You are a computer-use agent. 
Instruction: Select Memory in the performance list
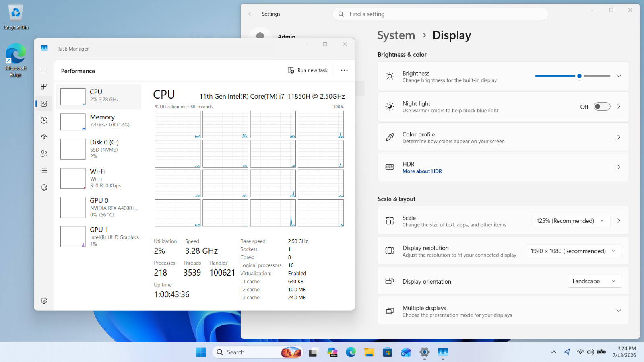coord(99,122)
